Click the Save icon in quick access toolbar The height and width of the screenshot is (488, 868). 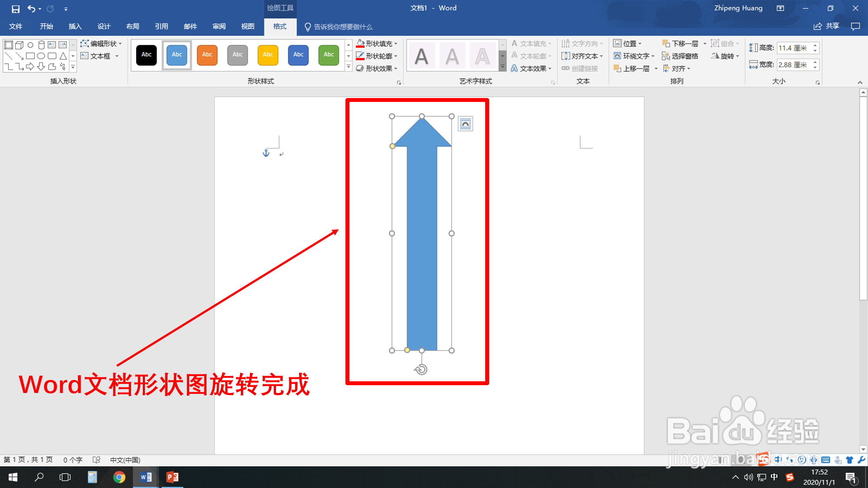[16, 9]
